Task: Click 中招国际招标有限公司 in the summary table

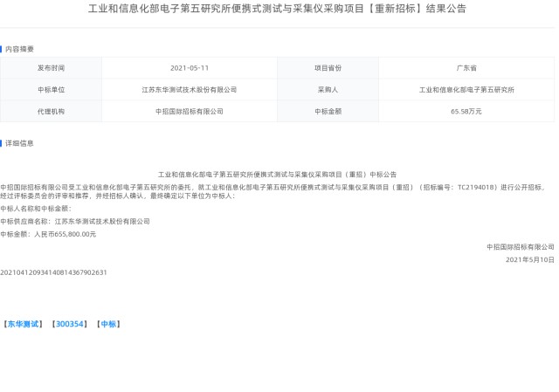Action: coord(189,111)
